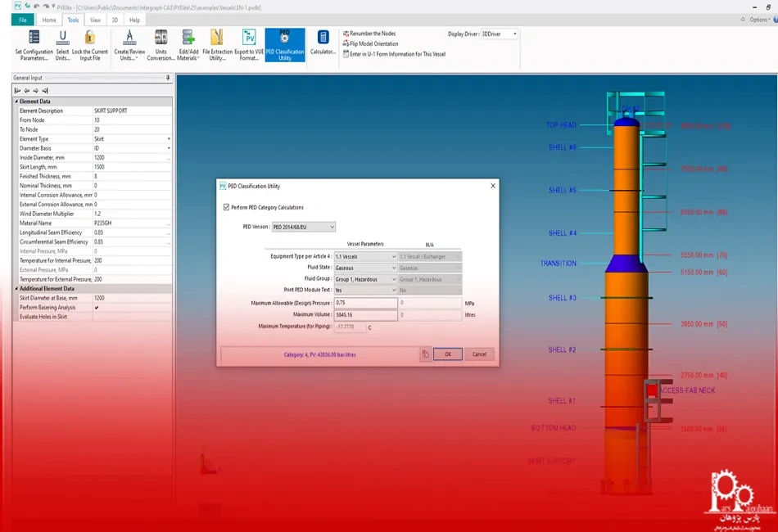Click undo icon in quick access toolbar
This screenshot has height=532, width=778.
(36, 7)
